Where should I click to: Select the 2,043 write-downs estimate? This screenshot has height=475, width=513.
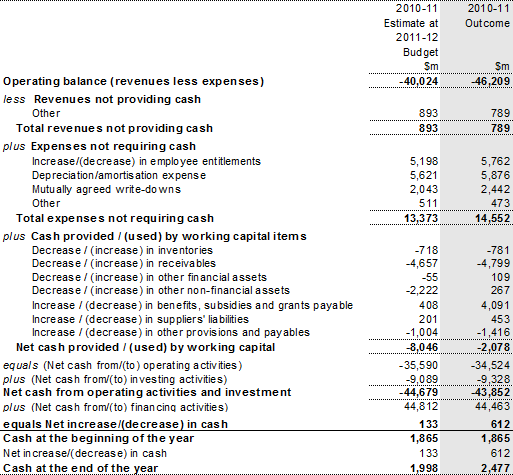[x=424, y=189]
